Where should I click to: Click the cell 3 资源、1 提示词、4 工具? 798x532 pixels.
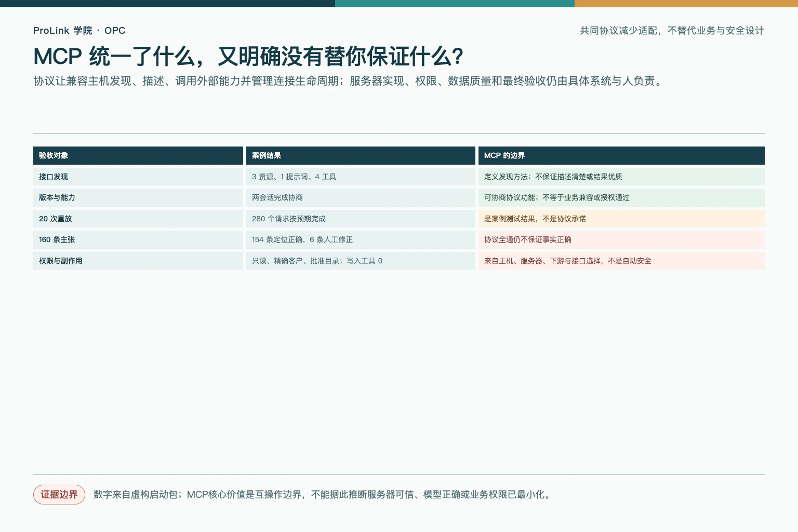coord(361,177)
